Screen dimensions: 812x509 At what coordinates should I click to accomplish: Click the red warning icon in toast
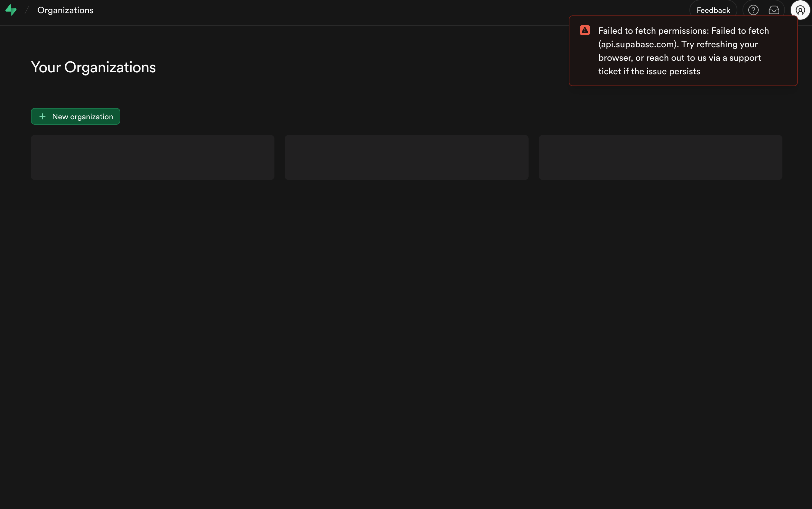click(x=585, y=30)
